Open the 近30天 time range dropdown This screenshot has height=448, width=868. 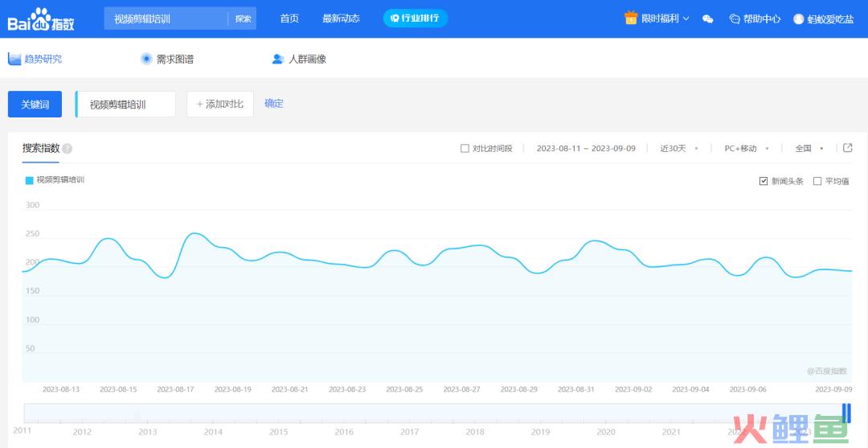click(678, 149)
